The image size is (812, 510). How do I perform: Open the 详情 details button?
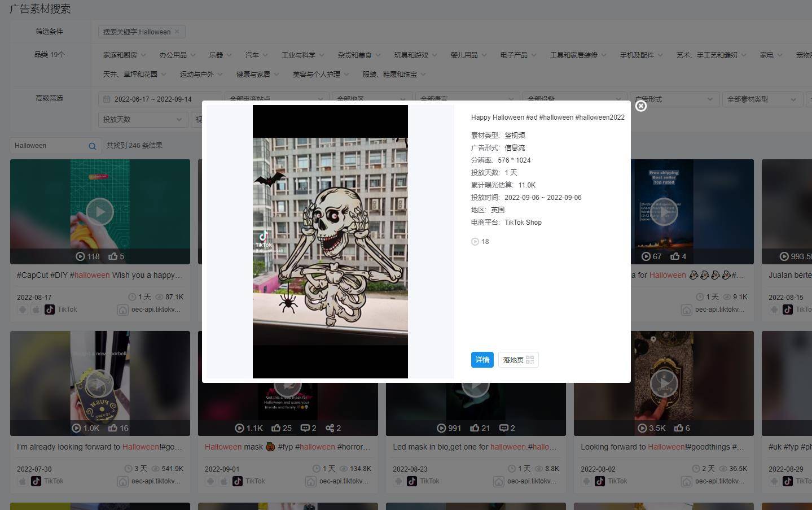coord(482,360)
